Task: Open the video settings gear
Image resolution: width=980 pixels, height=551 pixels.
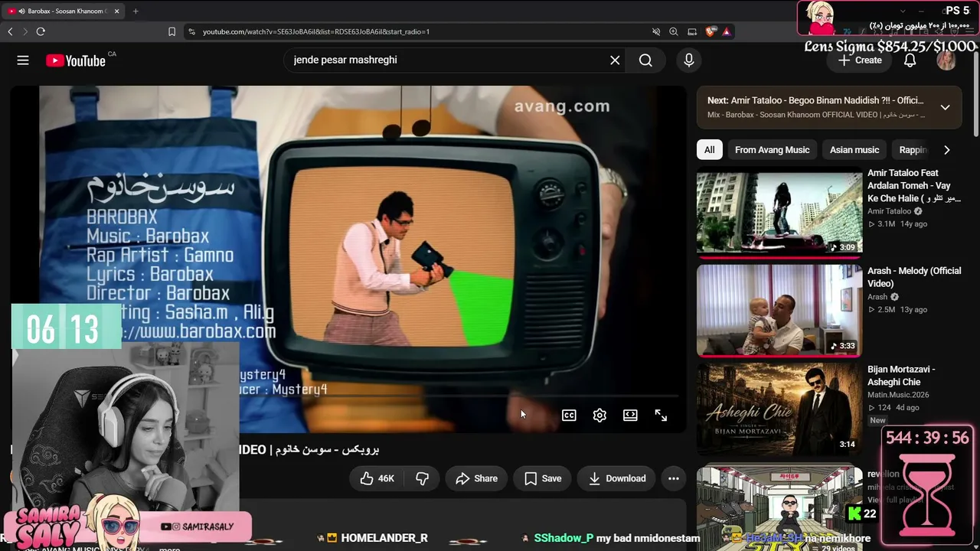Action: click(599, 415)
